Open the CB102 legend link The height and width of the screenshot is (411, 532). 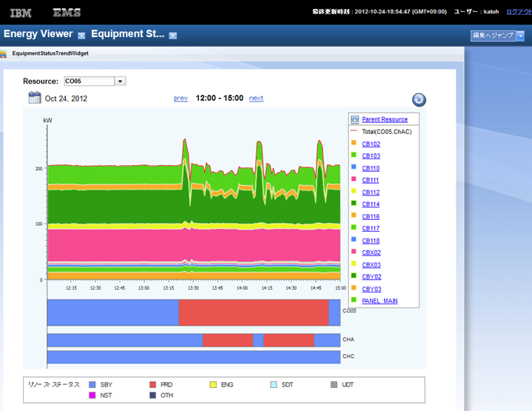pyautogui.click(x=371, y=144)
